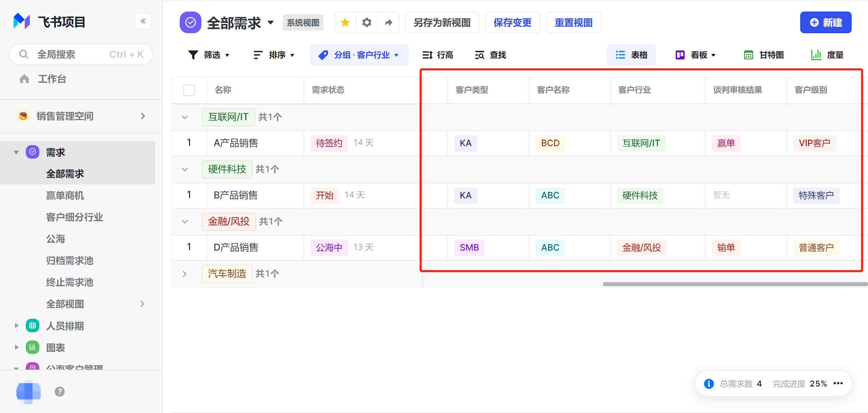Open the help question mark icon
Image resolution: width=868 pixels, height=413 pixels.
pyautogui.click(x=60, y=392)
